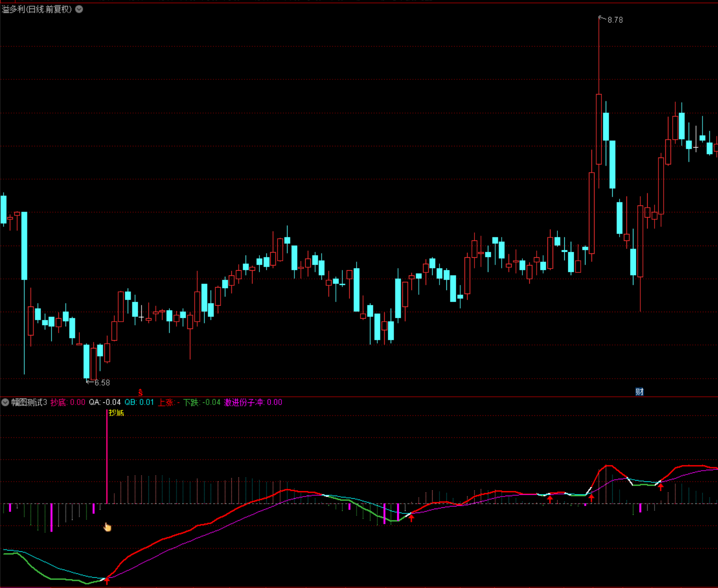Click the 8.78 high price label
Viewport: 718px width, 588px height.
[x=615, y=20]
